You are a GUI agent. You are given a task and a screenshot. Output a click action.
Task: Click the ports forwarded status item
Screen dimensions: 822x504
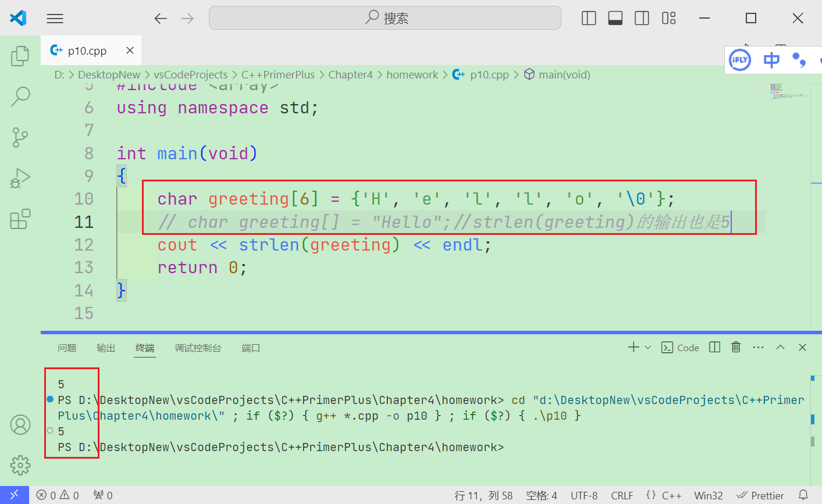coord(104,495)
